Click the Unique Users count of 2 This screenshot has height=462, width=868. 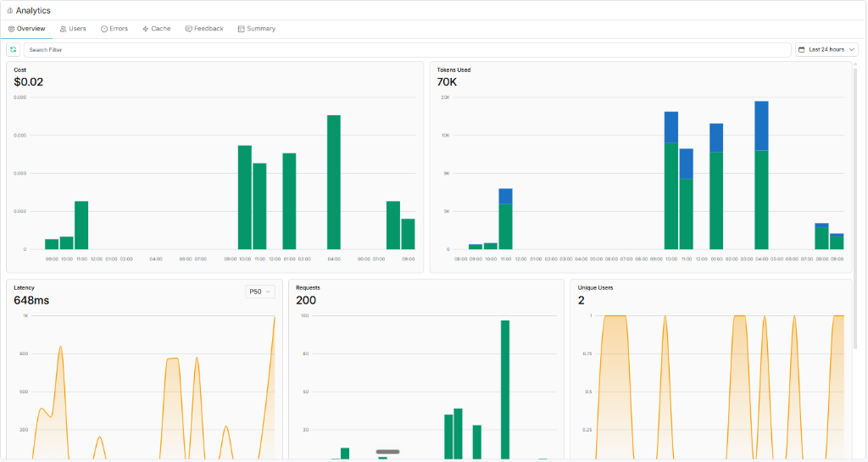point(581,300)
